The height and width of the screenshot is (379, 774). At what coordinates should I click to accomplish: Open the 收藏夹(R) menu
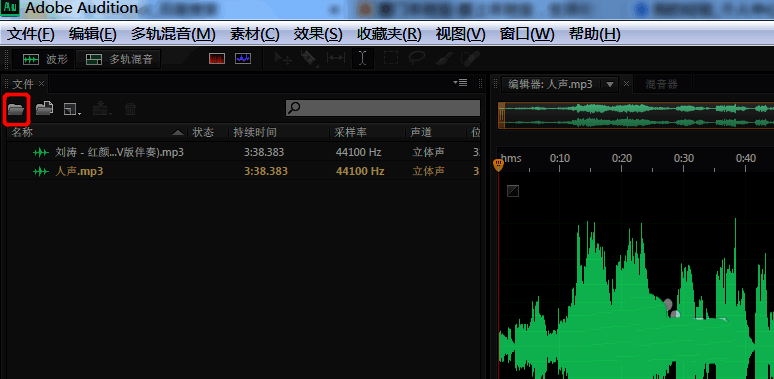pos(389,34)
